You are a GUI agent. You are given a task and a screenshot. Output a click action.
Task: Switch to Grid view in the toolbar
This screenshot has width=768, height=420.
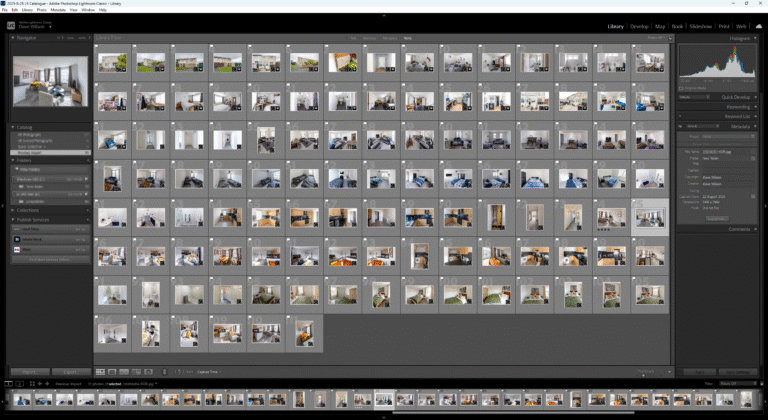point(100,372)
